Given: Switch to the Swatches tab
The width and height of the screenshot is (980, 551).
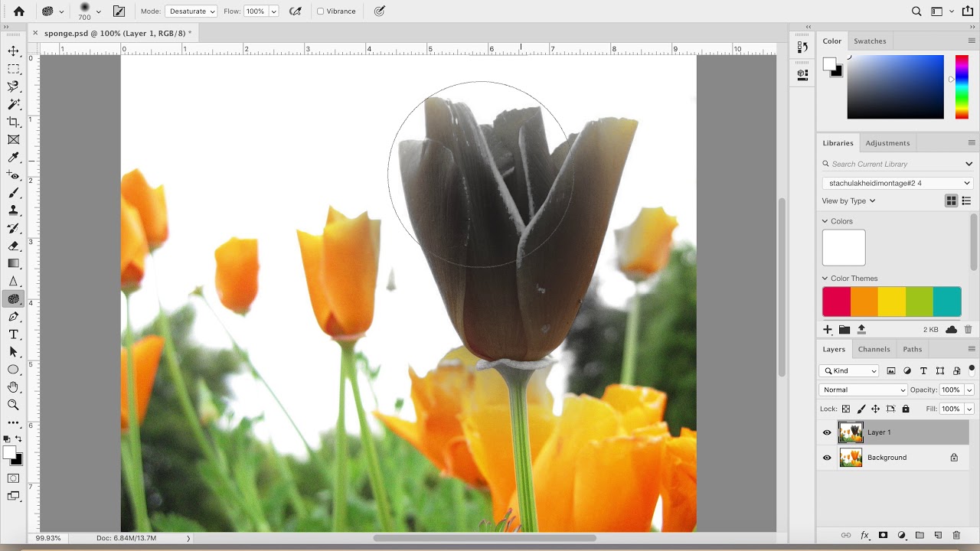Looking at the screenshot, I should point(870,41).
